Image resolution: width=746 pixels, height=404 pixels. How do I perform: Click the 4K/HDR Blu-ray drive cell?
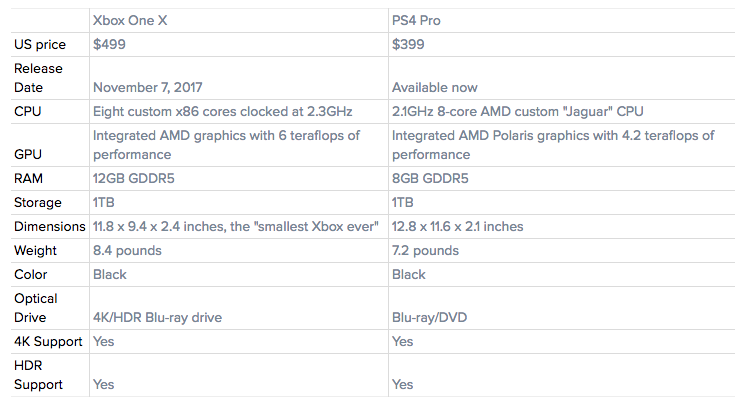(x=157, y=317)
